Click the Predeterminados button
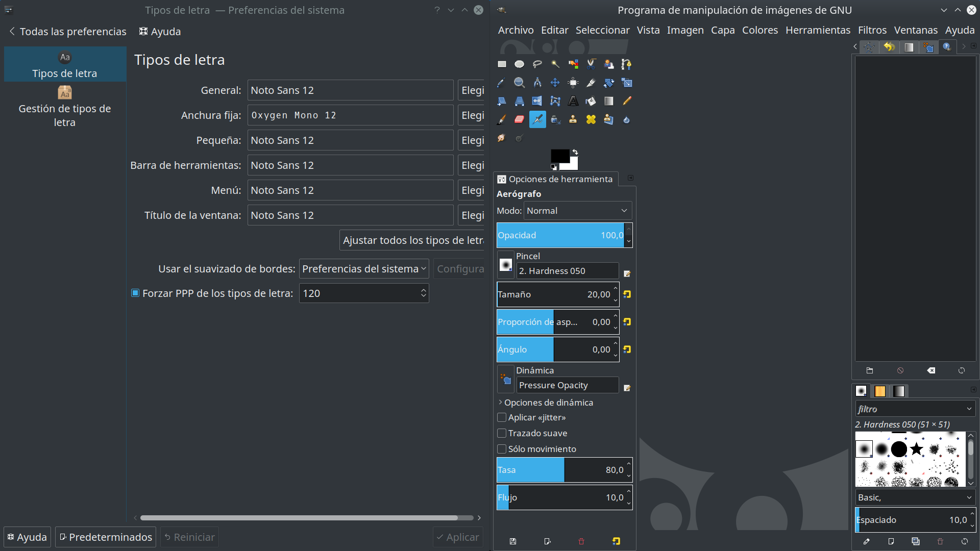 click(x=106, y=537)
